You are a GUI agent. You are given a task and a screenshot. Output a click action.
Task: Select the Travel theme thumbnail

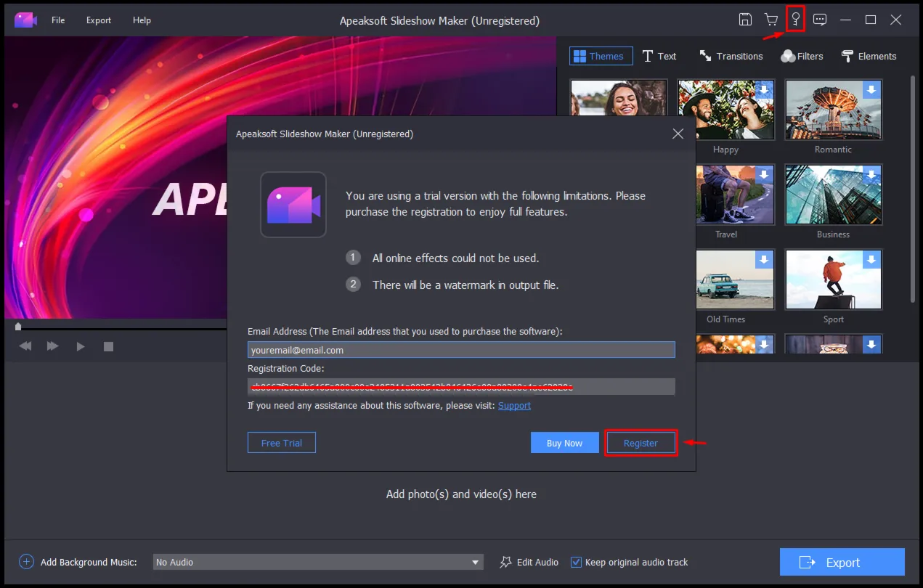pyautogui.click(x=735, y=195)
